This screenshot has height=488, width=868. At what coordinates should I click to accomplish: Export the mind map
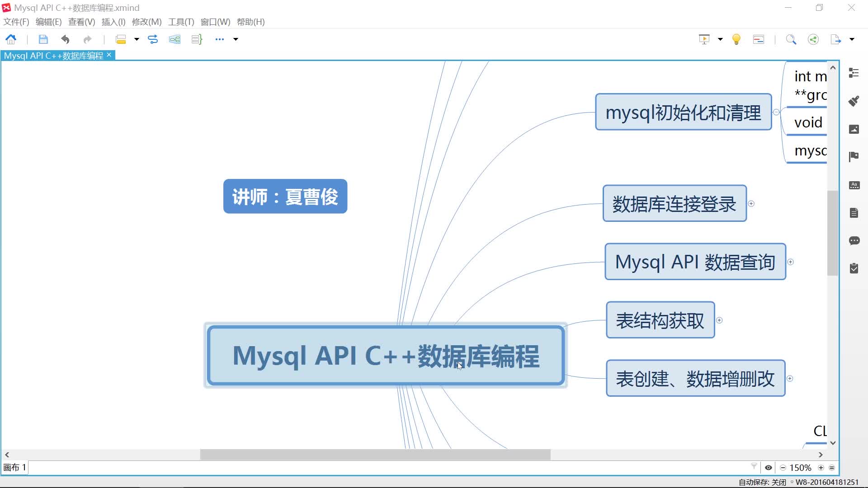(835, 39)
